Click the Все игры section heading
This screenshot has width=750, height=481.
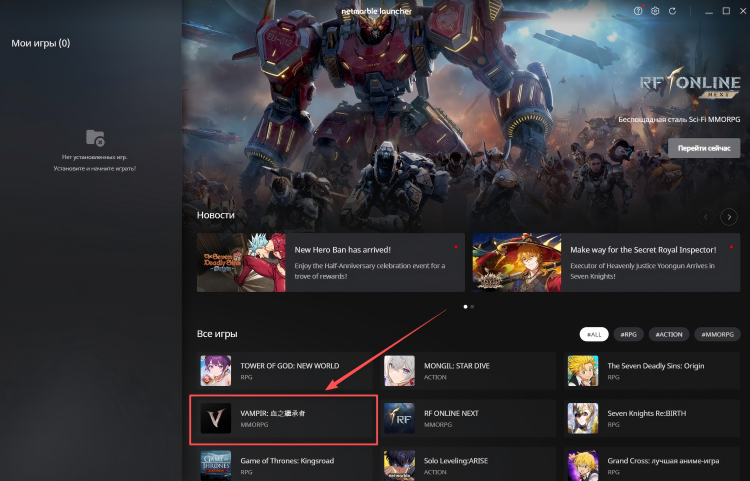pyautogui.click(x=217, y=334)
